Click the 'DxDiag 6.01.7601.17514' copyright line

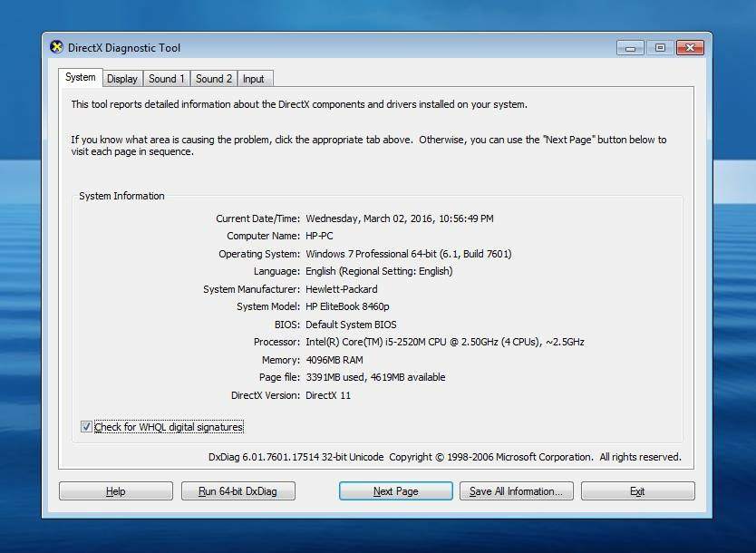click(444, 457)
